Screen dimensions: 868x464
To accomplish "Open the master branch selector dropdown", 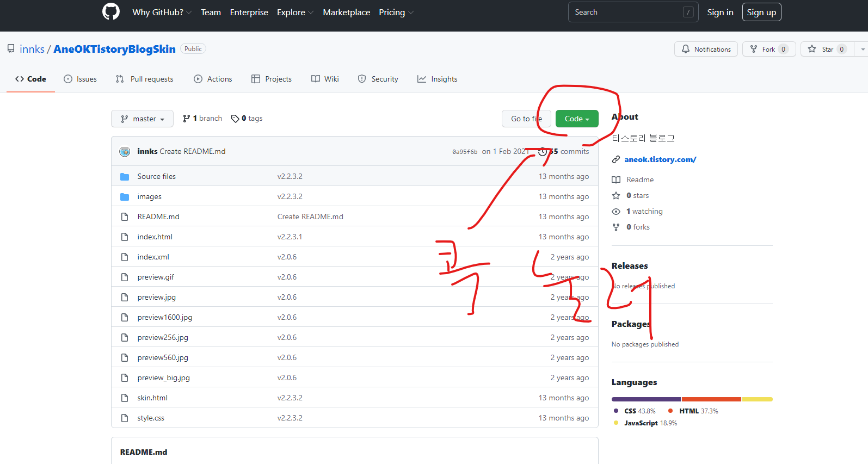I will [142, 119].
